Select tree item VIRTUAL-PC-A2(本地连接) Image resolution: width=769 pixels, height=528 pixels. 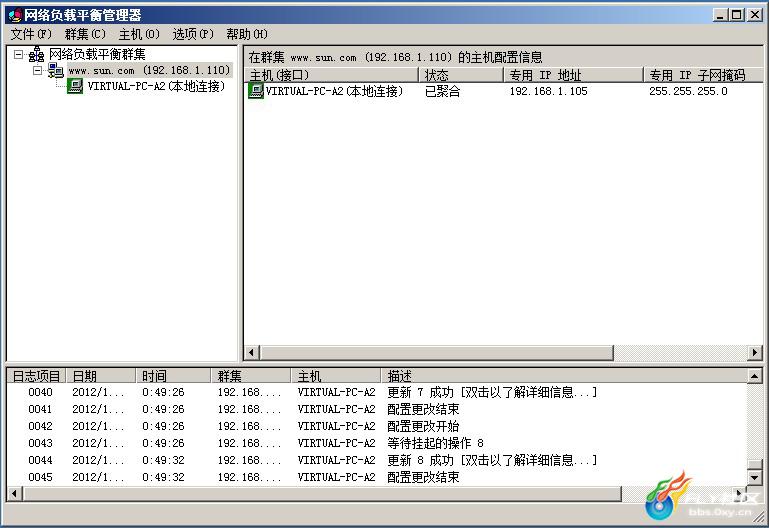pos(156,86)
